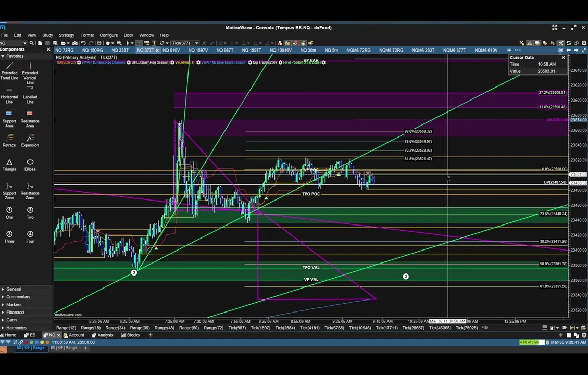Select the Tick(987) bar size button
This screenshot has width=588, height=375.
[237, 328]
